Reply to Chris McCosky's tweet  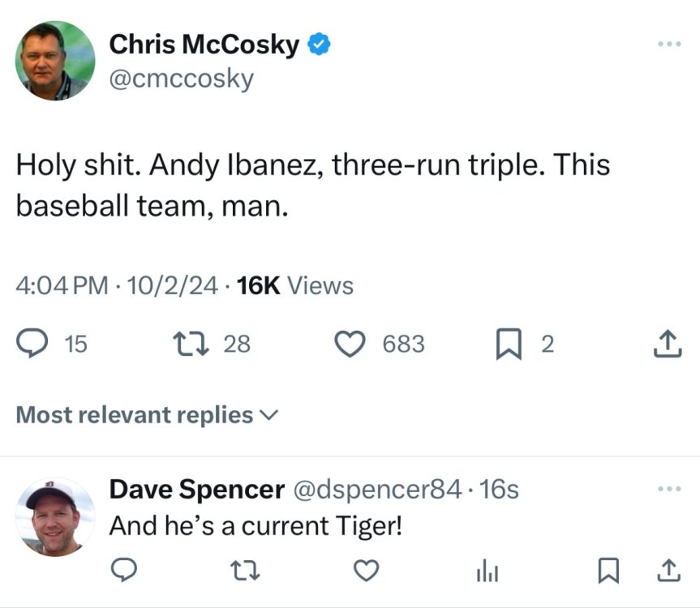click(x=32, y=345)
